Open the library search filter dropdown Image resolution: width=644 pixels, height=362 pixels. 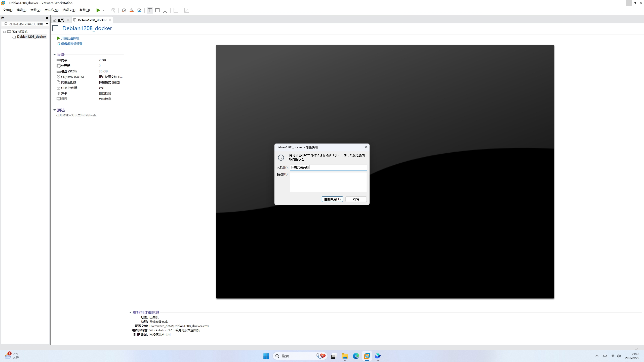click(x=47, y=24)
